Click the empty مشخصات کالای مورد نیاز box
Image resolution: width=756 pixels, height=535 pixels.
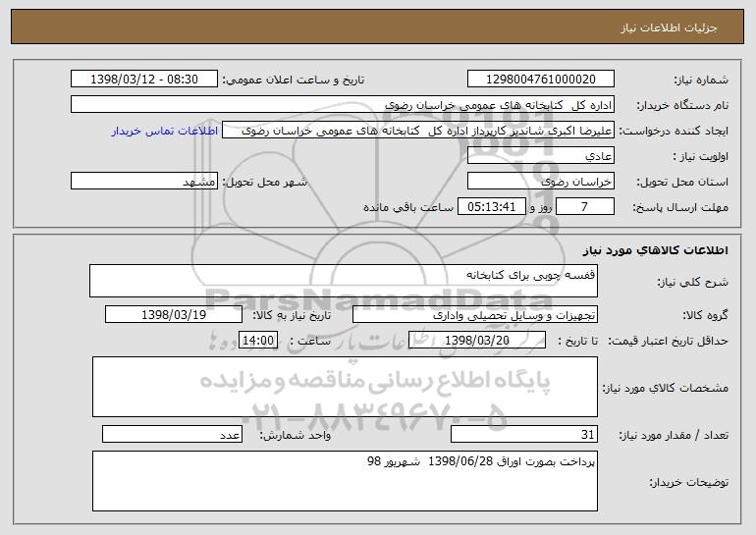point(345,387)
